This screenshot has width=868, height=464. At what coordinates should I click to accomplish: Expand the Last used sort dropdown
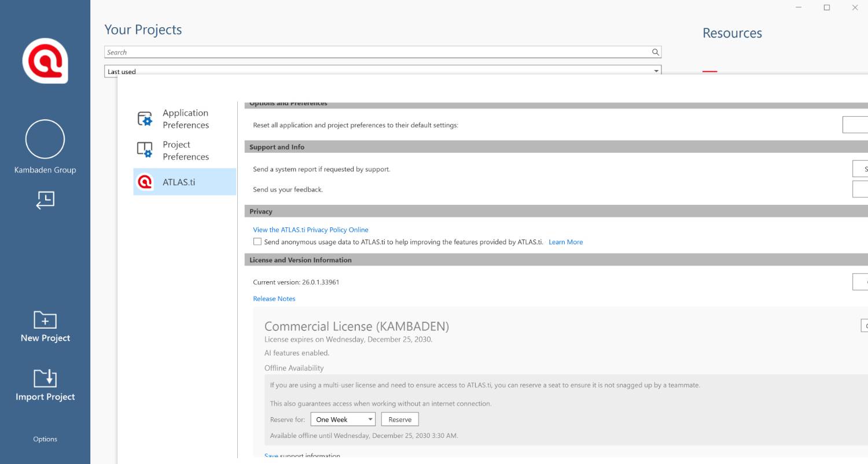(x=382, y=71)
